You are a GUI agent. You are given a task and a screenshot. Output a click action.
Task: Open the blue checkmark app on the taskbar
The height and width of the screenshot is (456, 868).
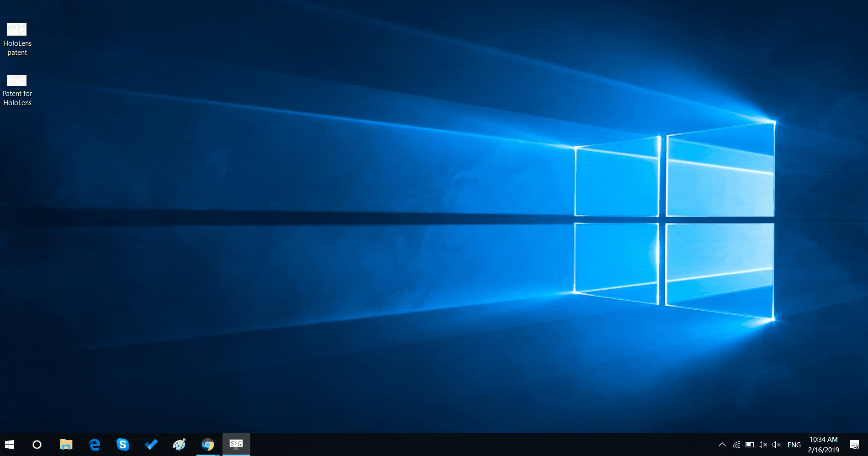(151, 445)
